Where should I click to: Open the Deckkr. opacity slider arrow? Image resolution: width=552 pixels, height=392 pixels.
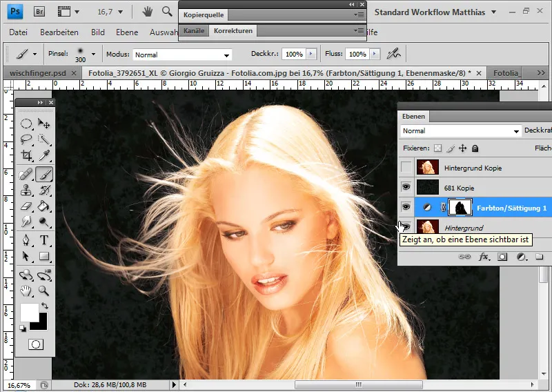point(311,54)
